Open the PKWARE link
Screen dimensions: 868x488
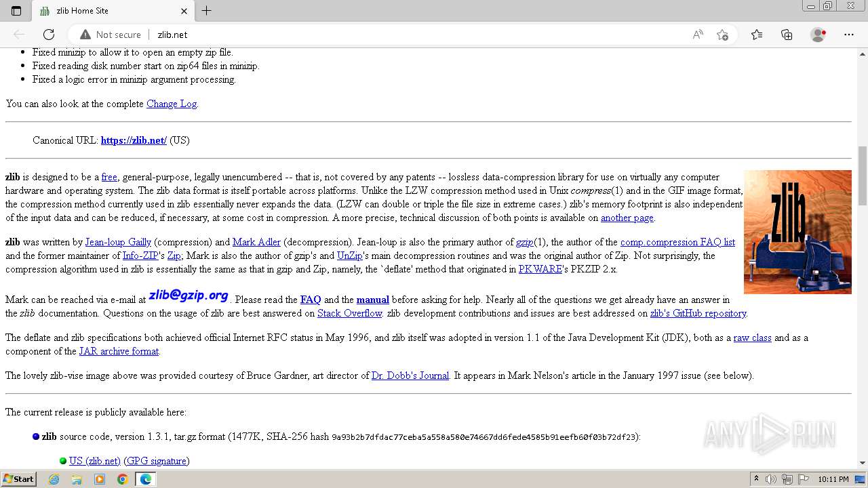(x=540, y=269)
